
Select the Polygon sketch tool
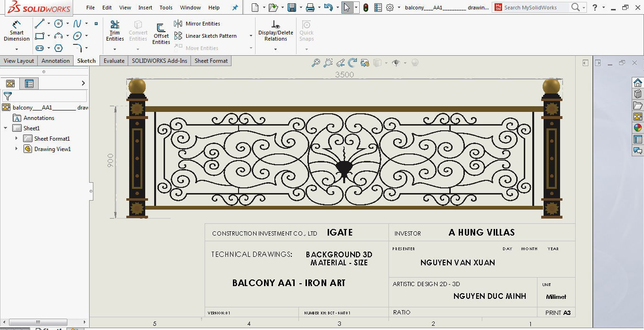click(x=58, y=48)
